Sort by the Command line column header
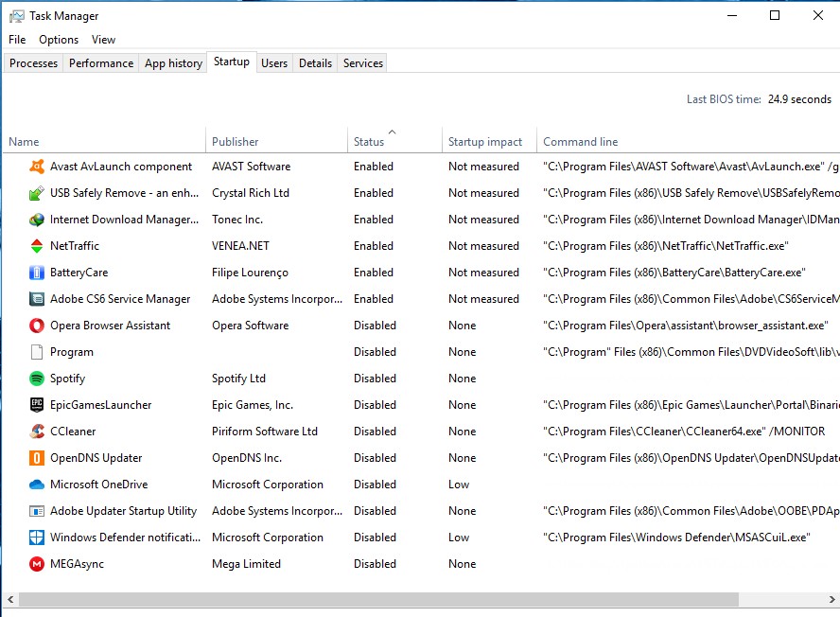The height and width of the screenshot is (617, 840). pos(689,142)
